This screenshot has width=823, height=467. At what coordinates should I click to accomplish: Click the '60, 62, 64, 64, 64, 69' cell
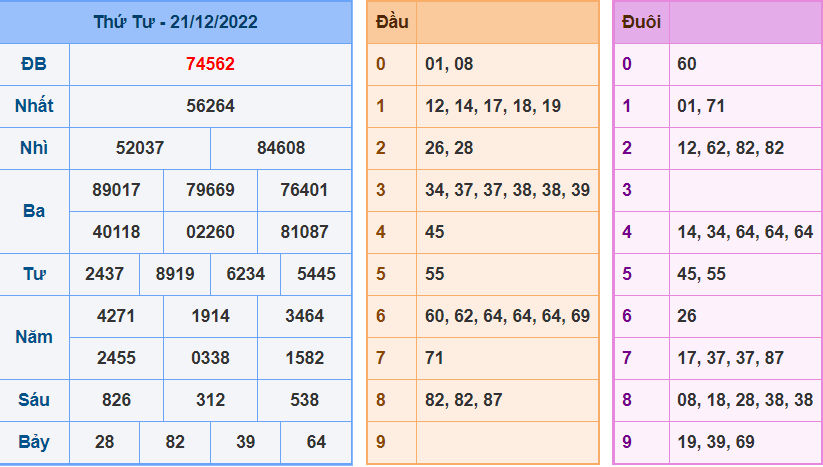click(x=508, y=316)
